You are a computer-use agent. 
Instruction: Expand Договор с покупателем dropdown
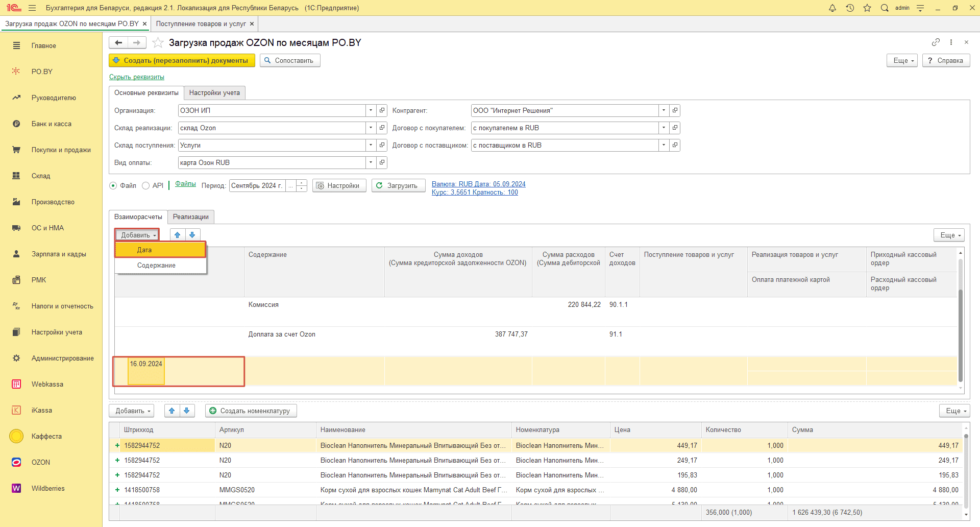[664, 128]
